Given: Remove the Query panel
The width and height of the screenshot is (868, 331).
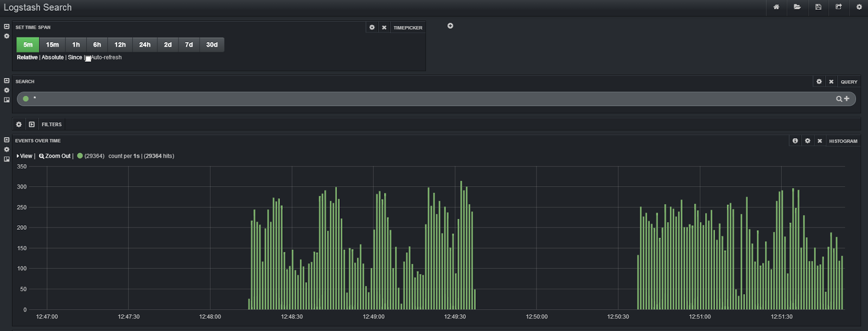Looking at the screenshot, I should [831, 81].
